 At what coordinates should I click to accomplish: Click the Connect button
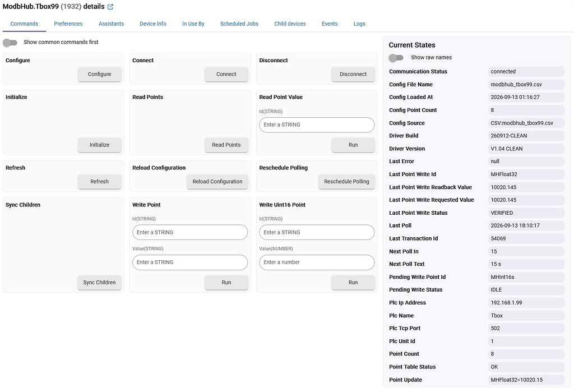(226, 74)
